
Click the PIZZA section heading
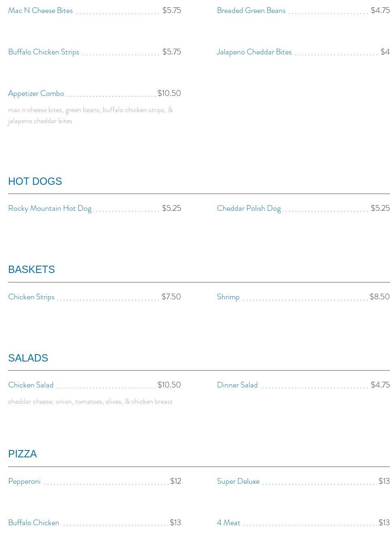tap(22, 454)
